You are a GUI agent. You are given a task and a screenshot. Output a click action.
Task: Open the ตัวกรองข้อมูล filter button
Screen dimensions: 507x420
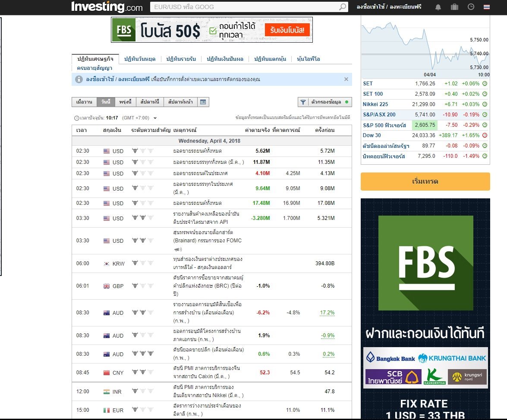(x=324, y=102)
